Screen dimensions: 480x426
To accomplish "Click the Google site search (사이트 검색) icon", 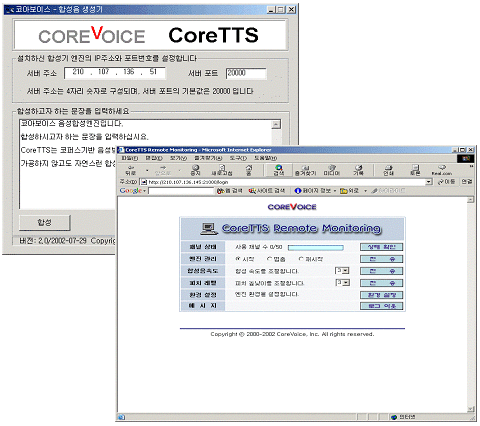I will click(252, 191).
